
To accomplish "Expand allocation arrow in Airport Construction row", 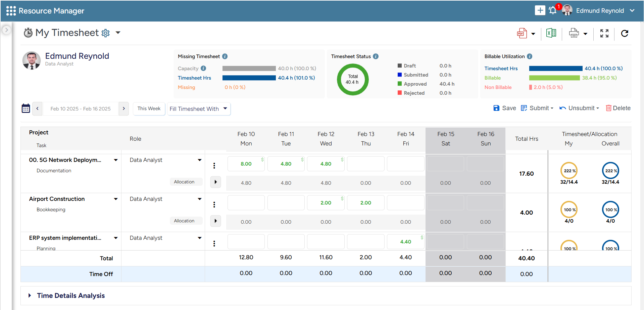I will click(x=215, y=221).
